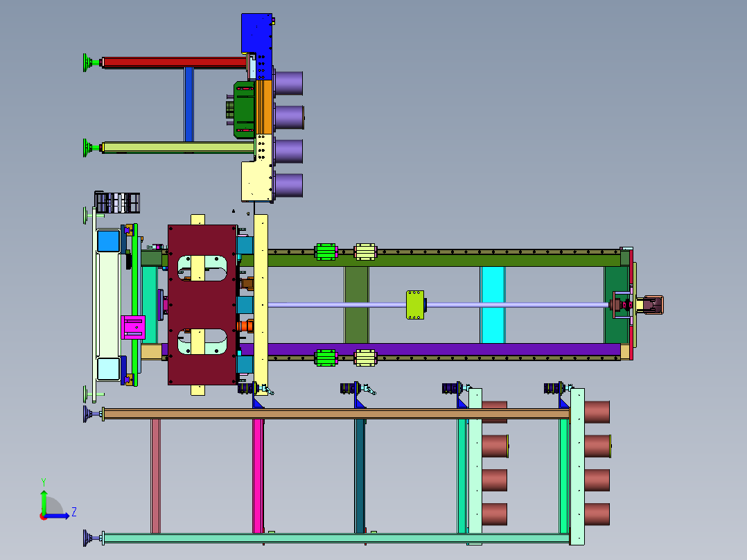Select the dark stacked component atop the left panel

[117, 202]
